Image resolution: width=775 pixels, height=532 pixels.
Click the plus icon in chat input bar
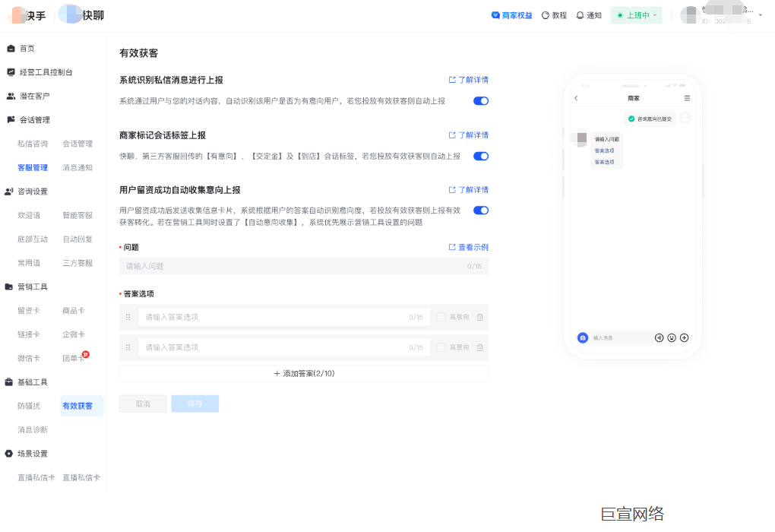[684, 337]
